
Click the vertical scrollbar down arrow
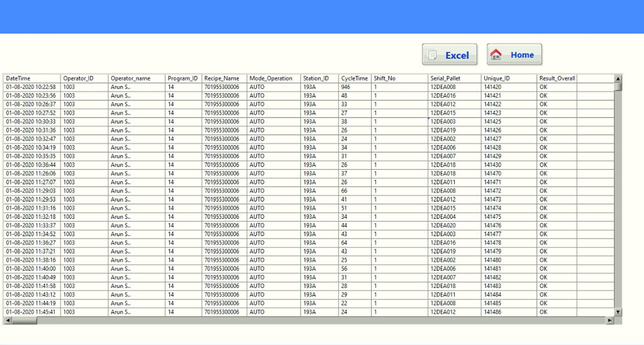pyautogui.click(x=618, y=312)
